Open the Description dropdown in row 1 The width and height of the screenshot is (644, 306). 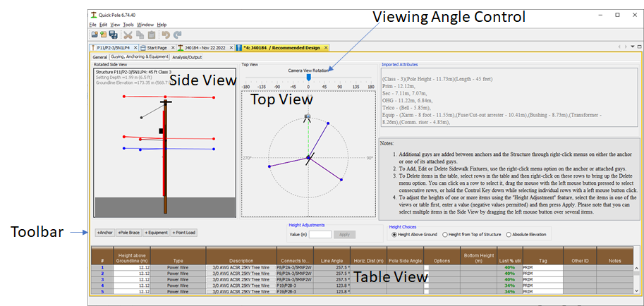pos(241,267)
